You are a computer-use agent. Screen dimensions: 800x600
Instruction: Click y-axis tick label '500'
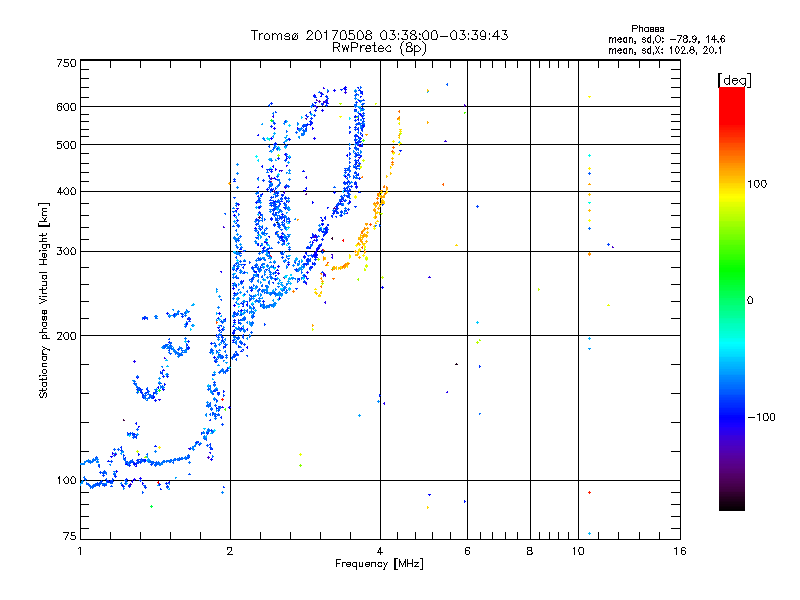pyautogui.click(x=66, y=145)
